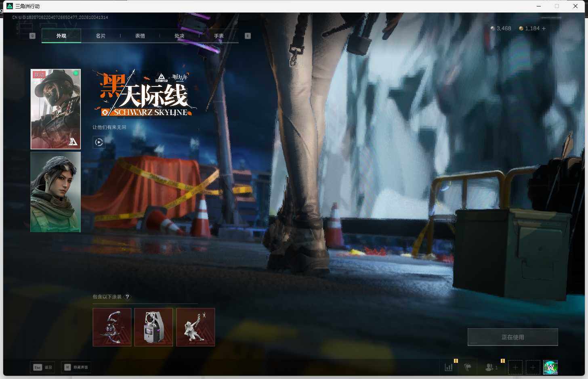Click the Q key tab-left icon
Image resolution: width=588 pixels, height=379 pixels.
33,36
